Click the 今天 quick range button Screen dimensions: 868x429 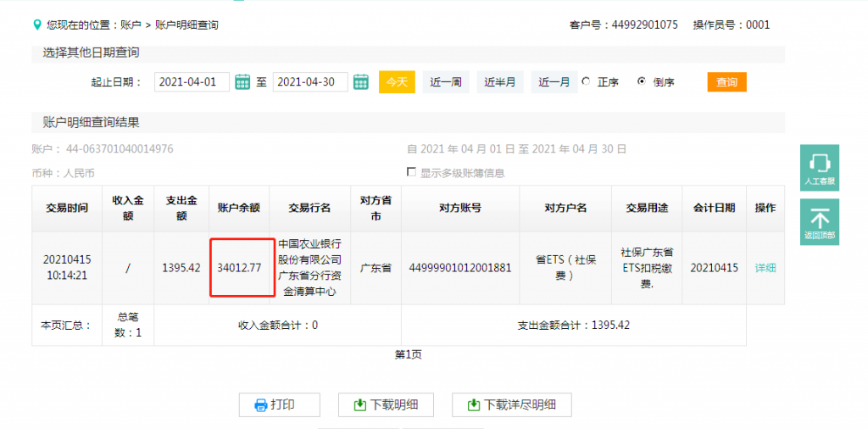[x=397, y=82]
